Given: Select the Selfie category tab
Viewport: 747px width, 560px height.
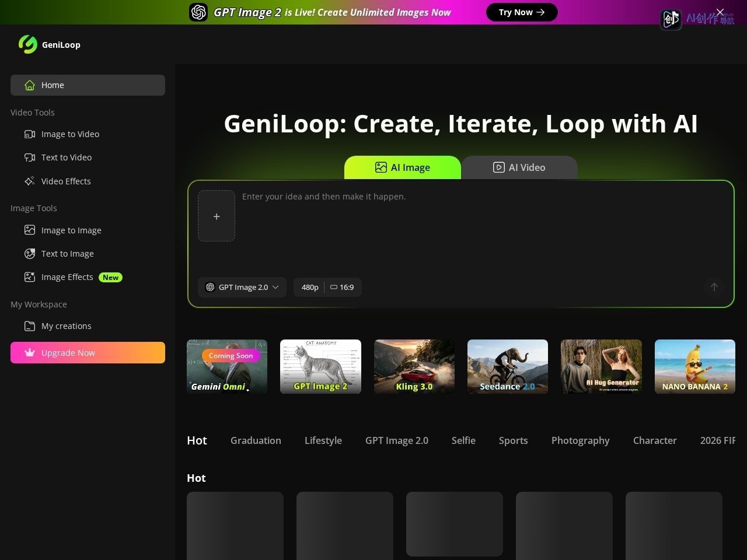Looking at the screenshot, I should coord(463,440).
